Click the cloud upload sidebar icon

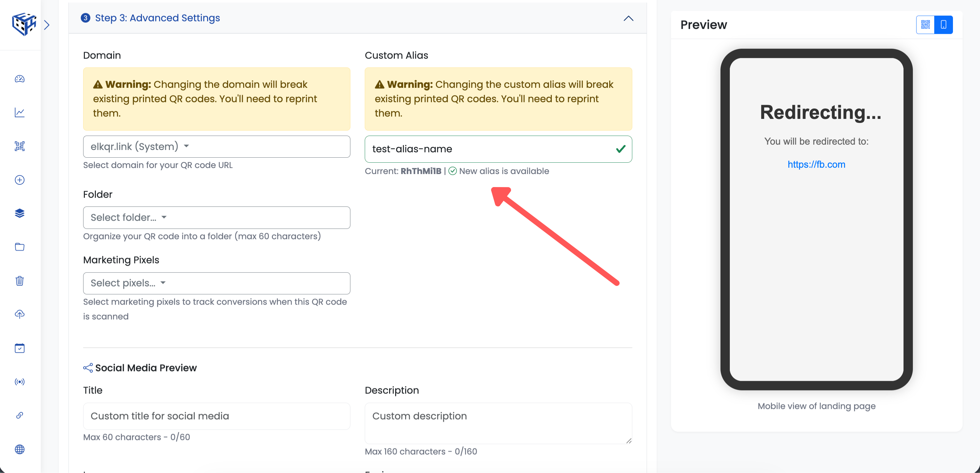[x=20, y=314]
